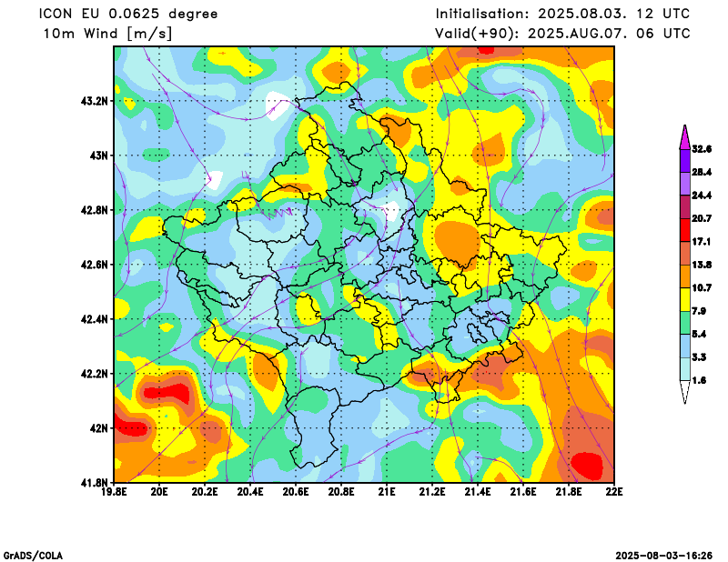Click the 21E longitude label
The height and width of the screenshot is (562, 728).
pos(388,492)
